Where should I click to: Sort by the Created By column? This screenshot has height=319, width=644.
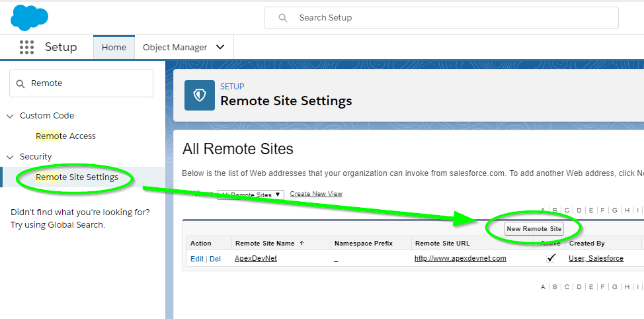click(586, 244)
